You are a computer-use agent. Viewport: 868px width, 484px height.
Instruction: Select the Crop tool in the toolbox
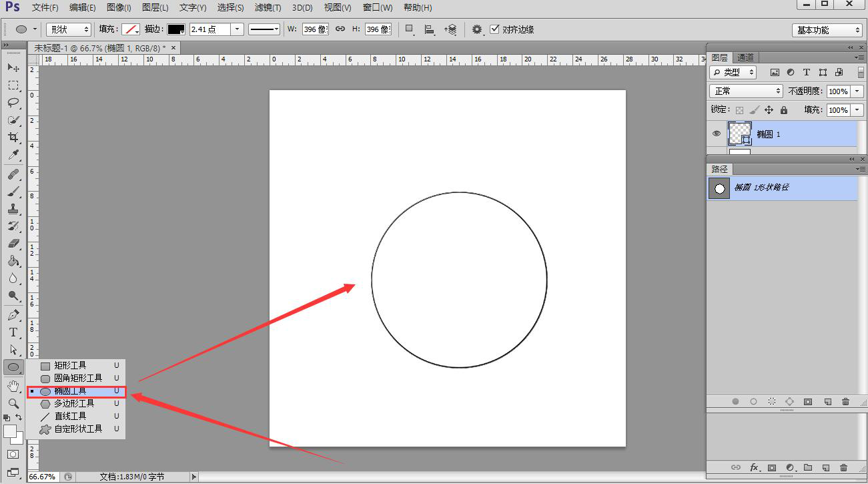(13, 137)
